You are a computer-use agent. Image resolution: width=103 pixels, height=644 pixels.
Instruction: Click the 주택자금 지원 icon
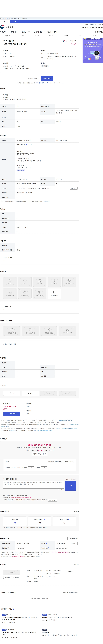click(x=10, y=294)
